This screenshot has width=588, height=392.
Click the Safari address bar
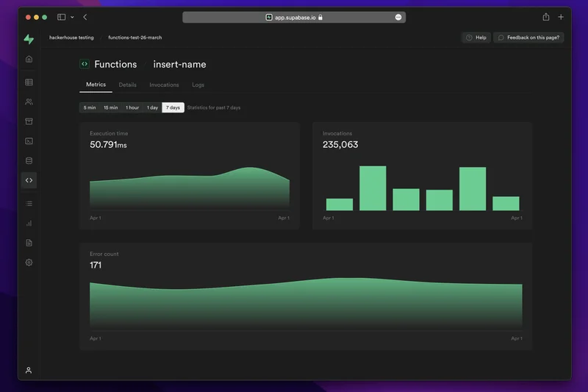tap(294, 17)
